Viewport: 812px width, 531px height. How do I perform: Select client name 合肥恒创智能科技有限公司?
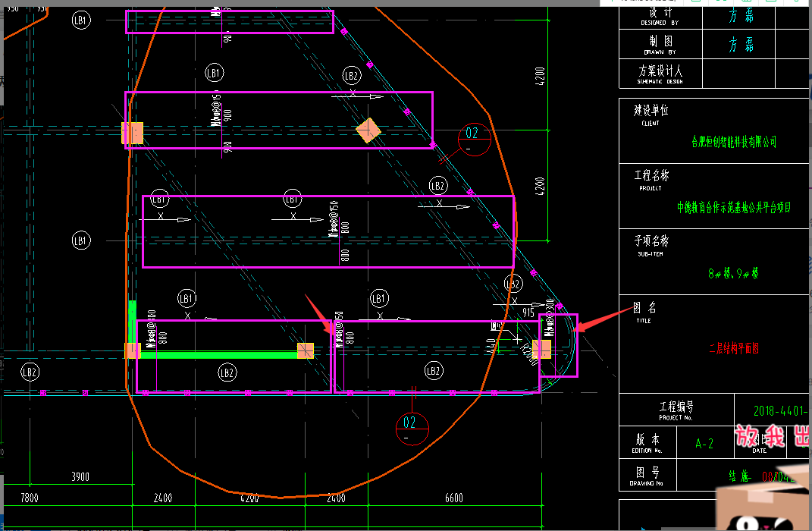(x=734, y=141)
